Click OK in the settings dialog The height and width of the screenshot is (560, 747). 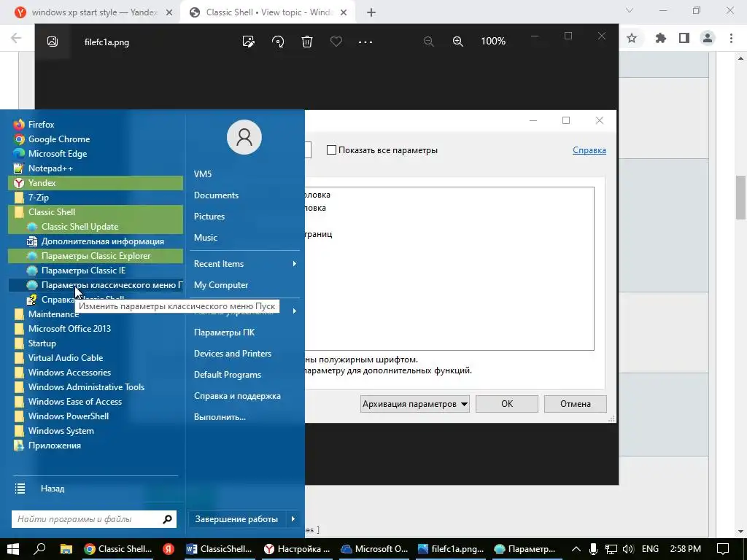point(507,404)
